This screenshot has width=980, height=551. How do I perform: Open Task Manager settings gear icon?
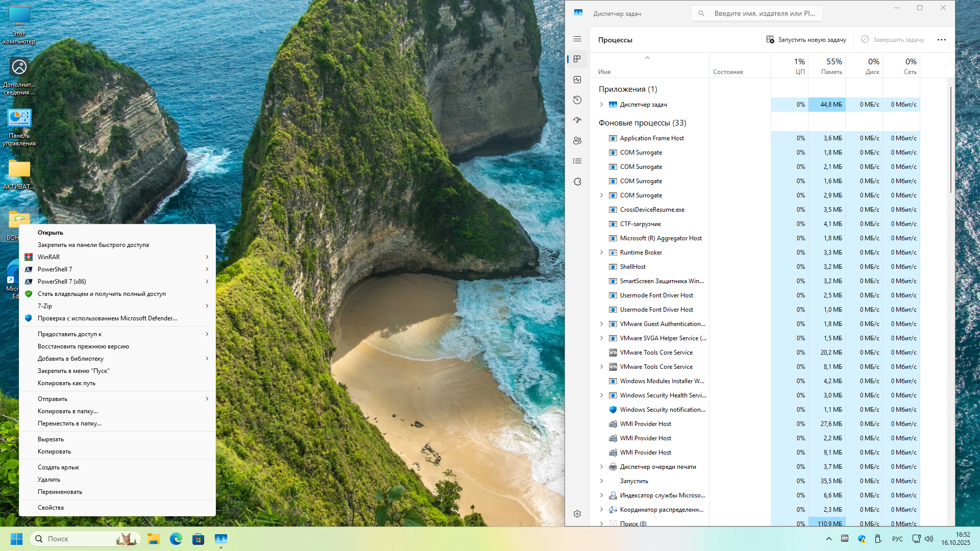577,514
